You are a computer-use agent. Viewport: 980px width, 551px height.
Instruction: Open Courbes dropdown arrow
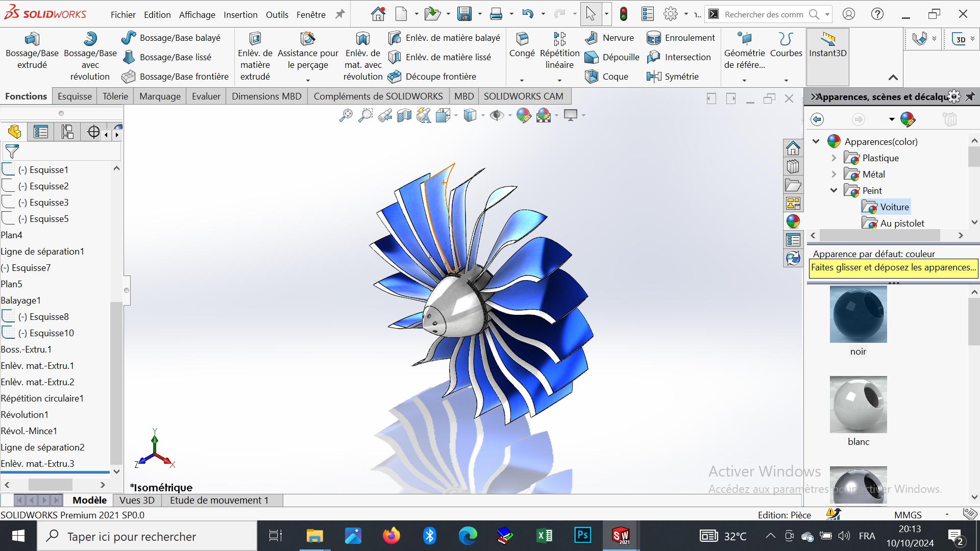786,80
